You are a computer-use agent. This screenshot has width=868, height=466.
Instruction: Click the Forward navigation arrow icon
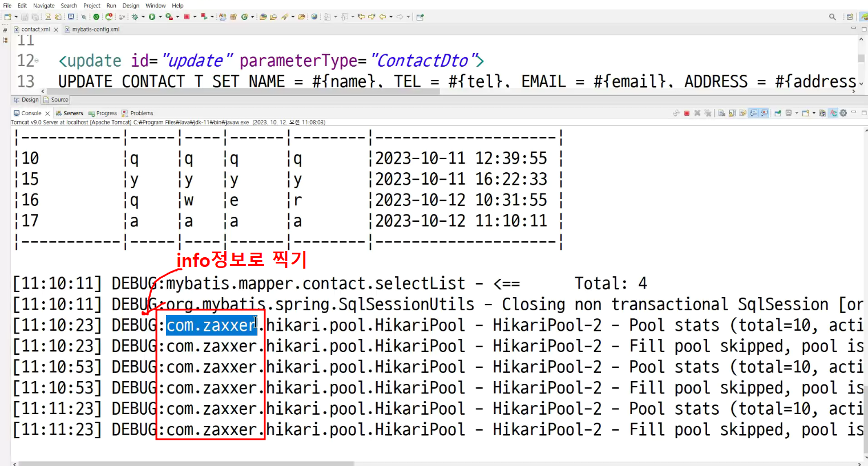[400, 17]
